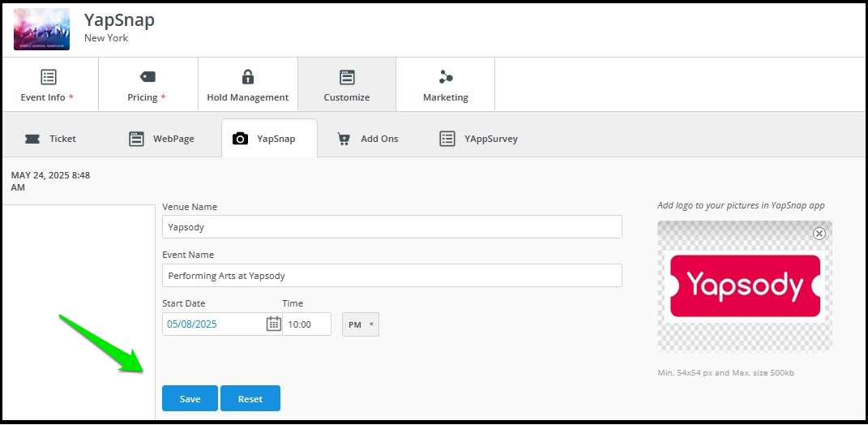The image size is (868, 425).
Task: Open the Start Date calendar picker
Action: coord(273,324)
